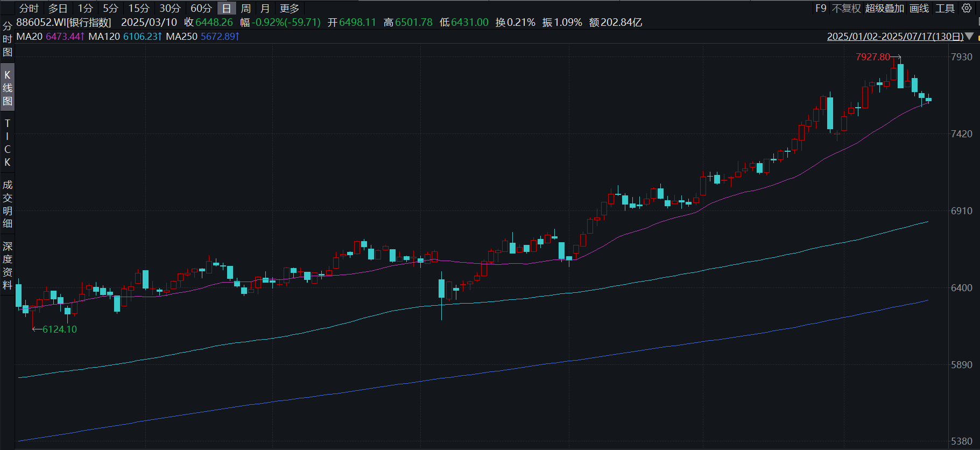
Task: Open F9 deep data view
Action: (x=821, y=8)
